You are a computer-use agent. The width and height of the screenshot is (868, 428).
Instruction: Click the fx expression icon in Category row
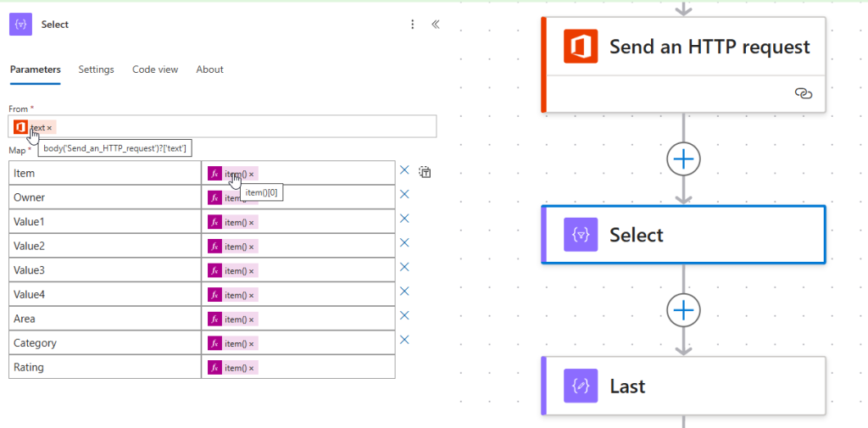[214, 343]
